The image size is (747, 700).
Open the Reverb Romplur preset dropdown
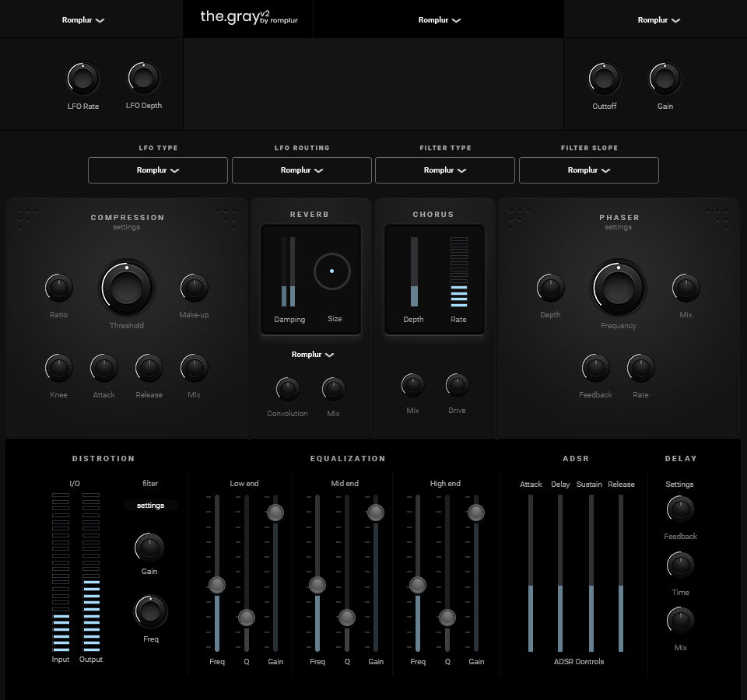(x=313, y=355)
